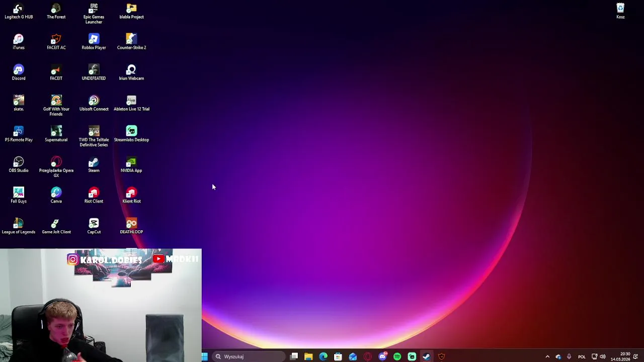The height and width of the screenshot is (362, 644).
Task: Open the Epic Games Launcher shortcut
Action: [x=94, y=14]
